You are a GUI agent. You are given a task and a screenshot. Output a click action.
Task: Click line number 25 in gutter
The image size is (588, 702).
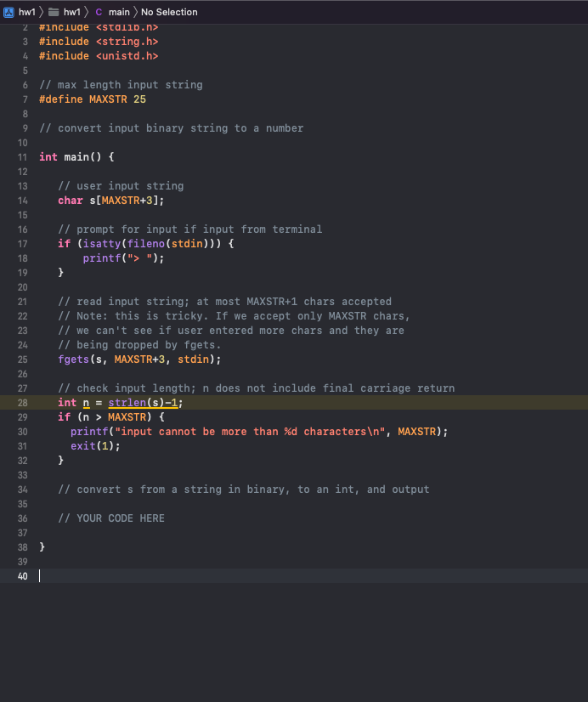coord(22,359)
